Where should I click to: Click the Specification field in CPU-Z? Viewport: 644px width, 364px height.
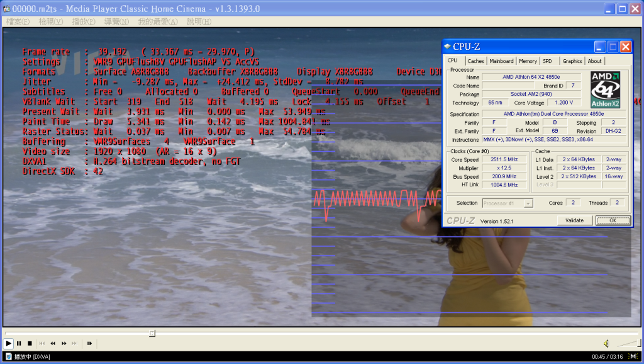[x=553, y=114]
